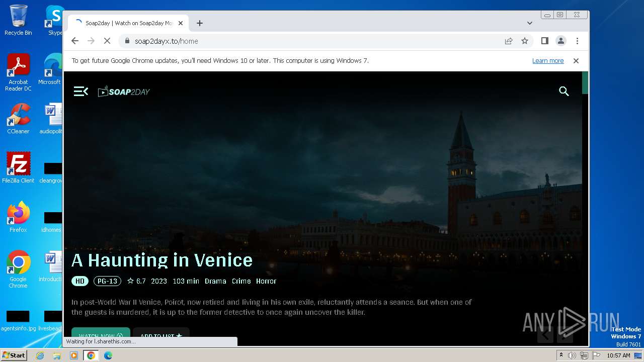Click the Horror genre link

click(x=266, y=281)
